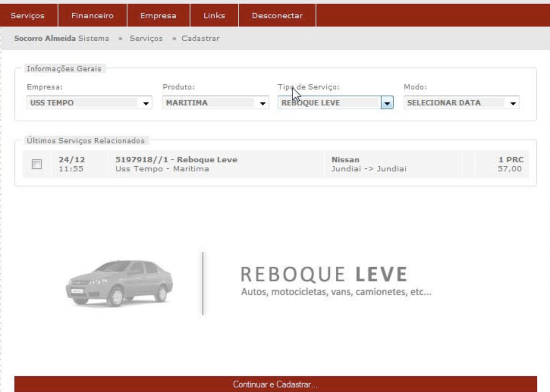Check the box for service 5197918
The height and width of the screenshot is (392, 550).
click(x=37, y=164)
